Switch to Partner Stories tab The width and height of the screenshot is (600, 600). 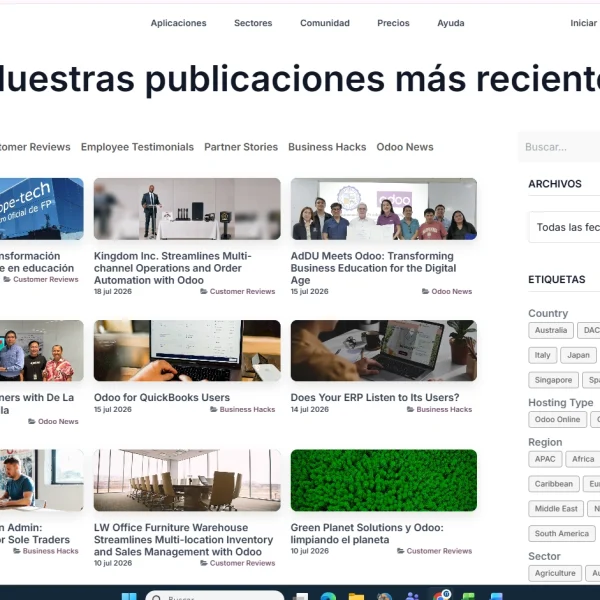[241, 147]
